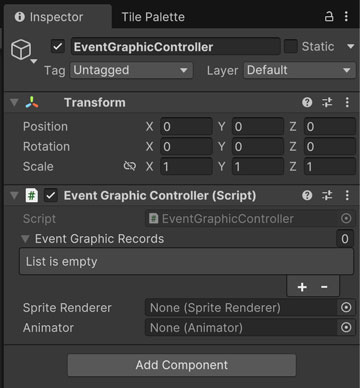Toggle the Scale constrain proportions link icon

pyautogui.click(x=130, y=166)
